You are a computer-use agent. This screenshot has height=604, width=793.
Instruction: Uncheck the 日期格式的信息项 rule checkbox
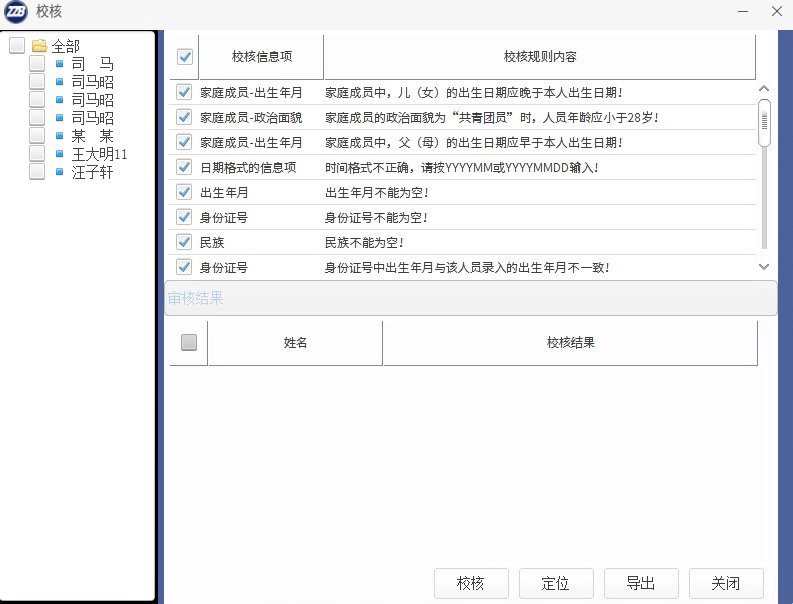(x=184, y=167)
